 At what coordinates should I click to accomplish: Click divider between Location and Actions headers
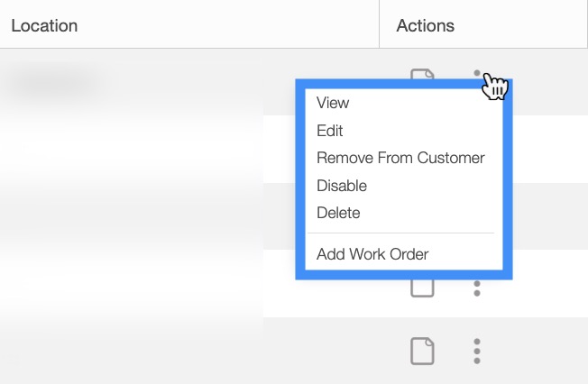coord(380,24)
